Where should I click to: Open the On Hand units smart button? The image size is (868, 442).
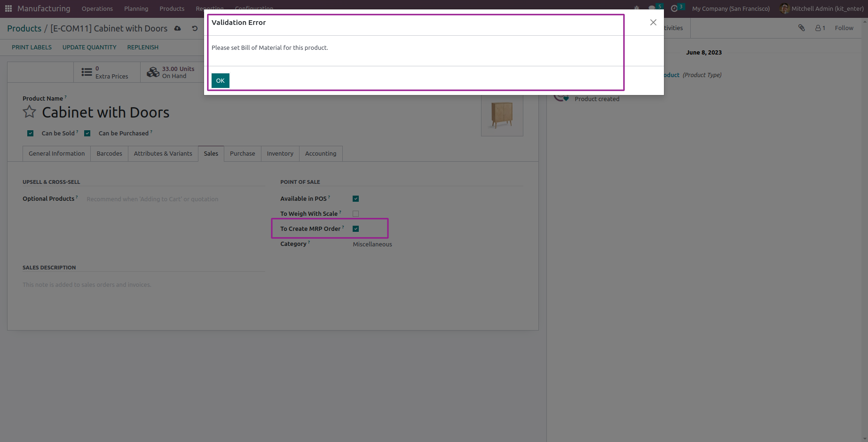point(172,71)
